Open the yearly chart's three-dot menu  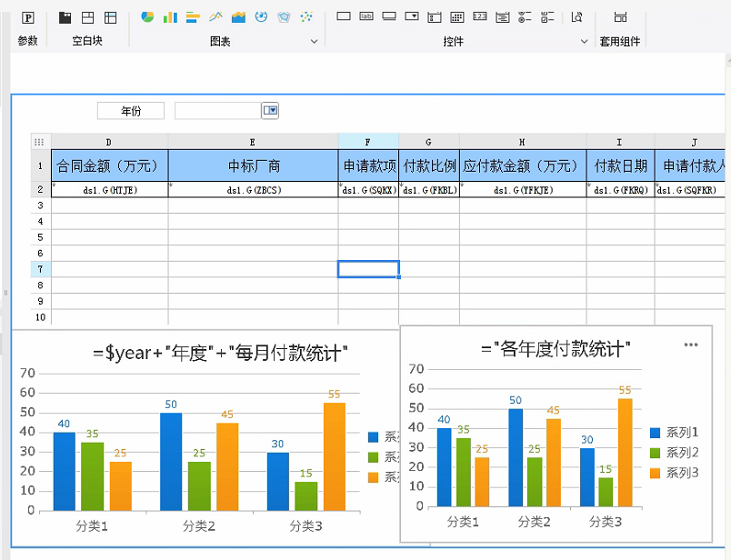pos(691,345)
